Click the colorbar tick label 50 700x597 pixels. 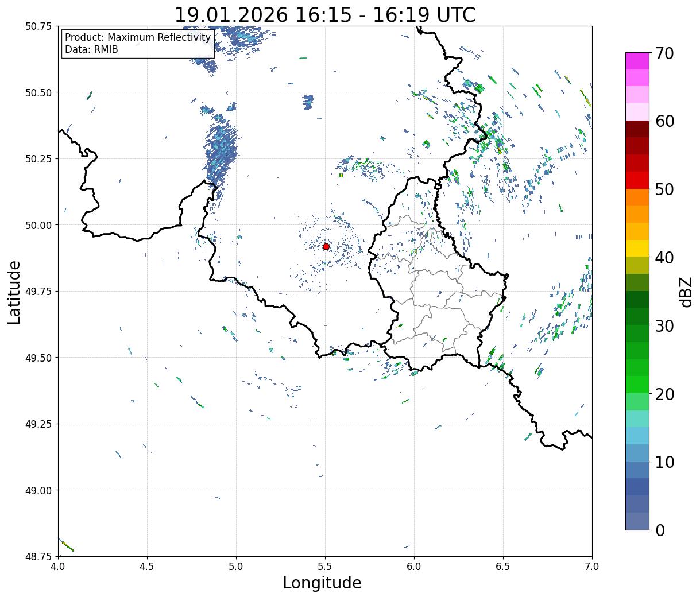pyautogui.click(x=664, y=189)
